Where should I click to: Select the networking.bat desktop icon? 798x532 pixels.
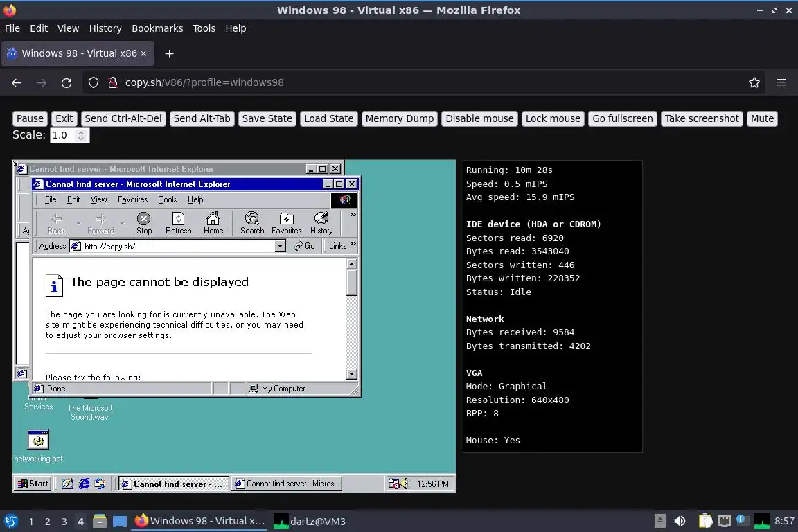(38, 447)
